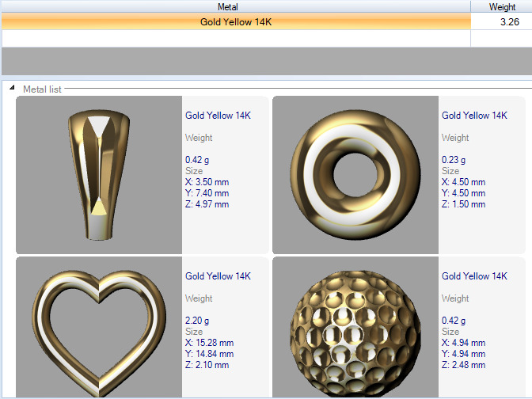Click the Z: 2.48 mm size value
Viewport: 532px width, 399px height.
[463, 365]
